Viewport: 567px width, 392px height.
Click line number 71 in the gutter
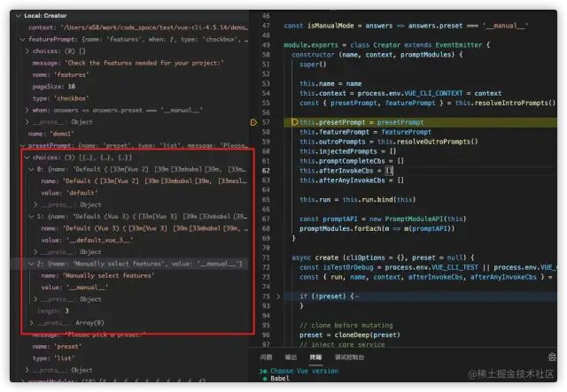tap(266, 257)
